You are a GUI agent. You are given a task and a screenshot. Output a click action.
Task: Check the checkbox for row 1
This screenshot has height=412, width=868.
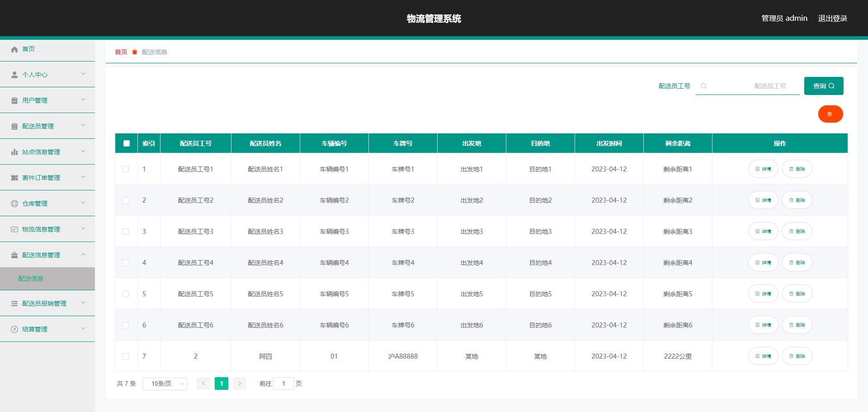point(126,169)
